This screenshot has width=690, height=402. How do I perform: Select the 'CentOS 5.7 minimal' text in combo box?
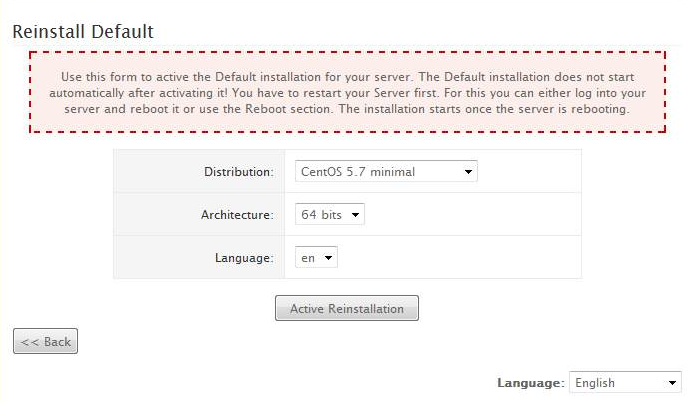pos(358,172)
